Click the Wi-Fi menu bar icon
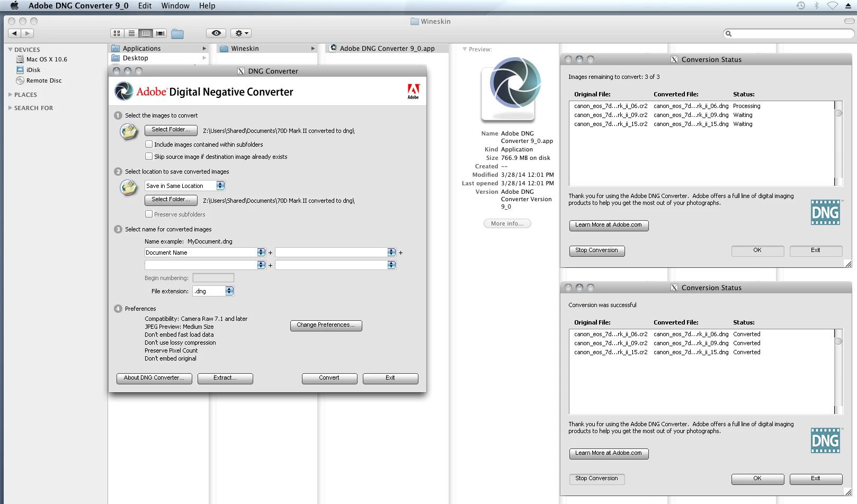 [x=833, y=6]
